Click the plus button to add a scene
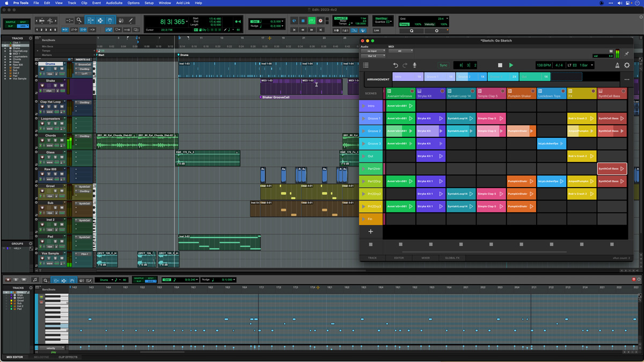This screenshot has height=362, width=644. [371, 231]
